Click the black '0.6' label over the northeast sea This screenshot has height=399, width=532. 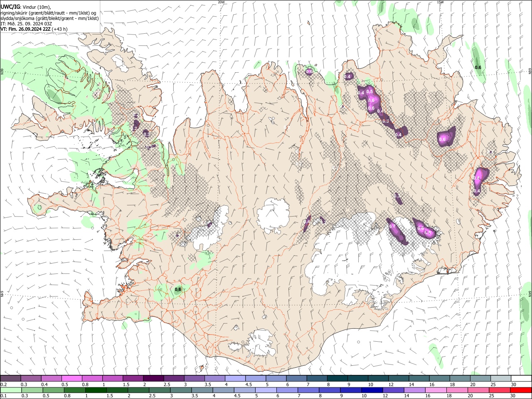pos(478,67)
